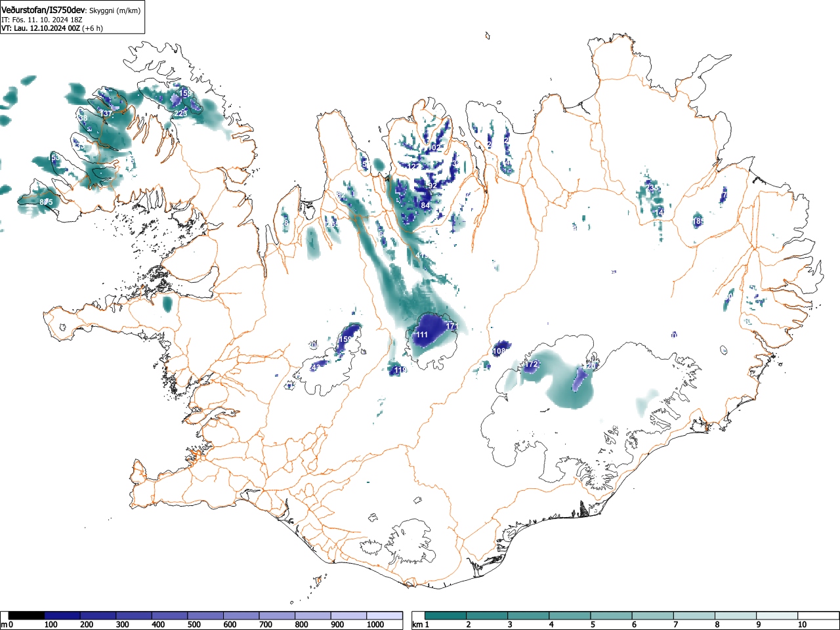Screen dimensions: 840x630
Task: Click the 185 visibility value in the east
Action: (x=699, y=222)
